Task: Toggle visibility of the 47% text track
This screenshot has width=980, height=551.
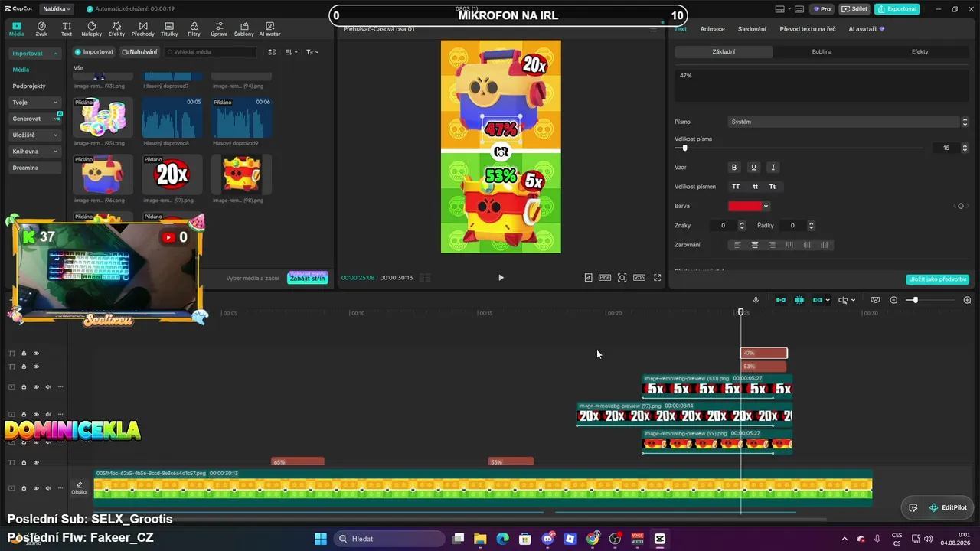Action: 36,354
